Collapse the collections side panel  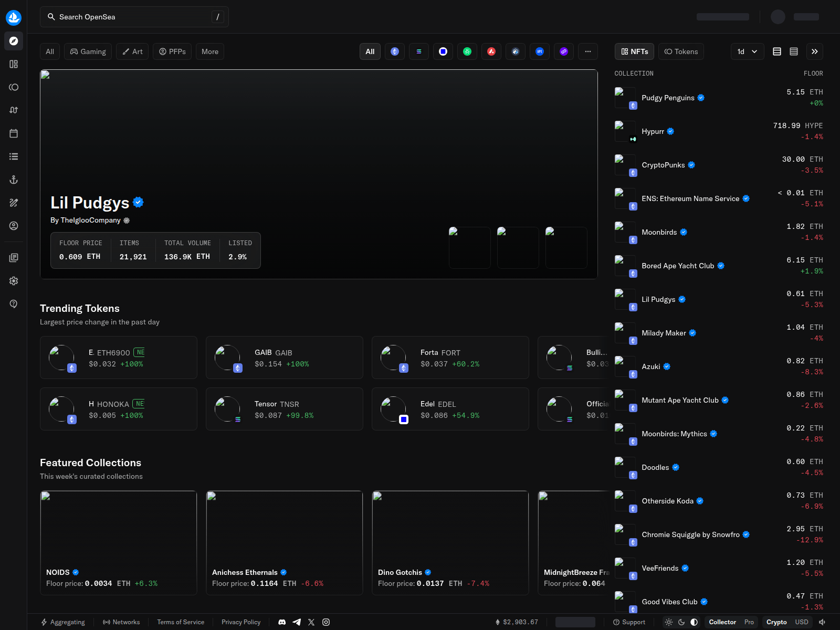click(815, 51)
